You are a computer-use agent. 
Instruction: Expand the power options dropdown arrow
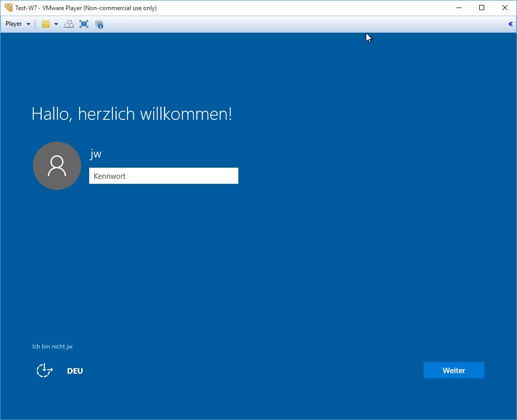[x=56, y=24]
